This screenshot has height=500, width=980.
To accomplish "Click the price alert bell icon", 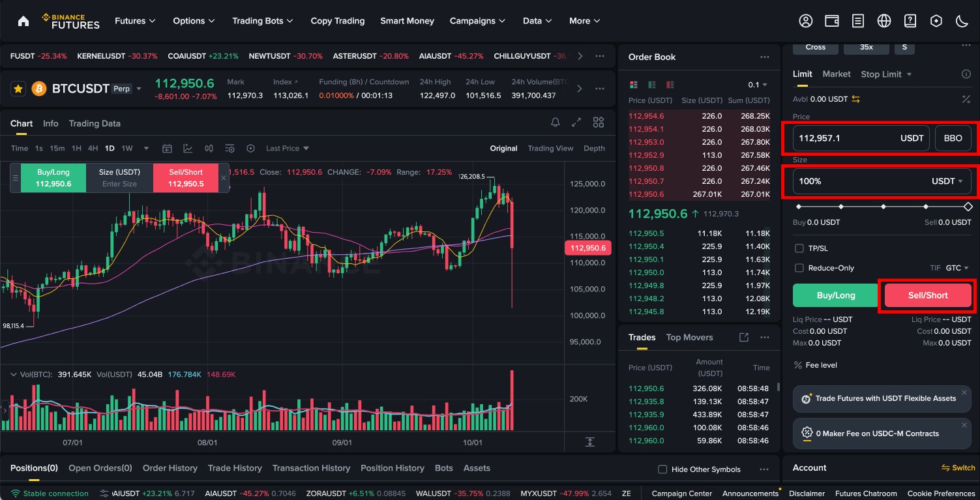I will click(556, 123).
